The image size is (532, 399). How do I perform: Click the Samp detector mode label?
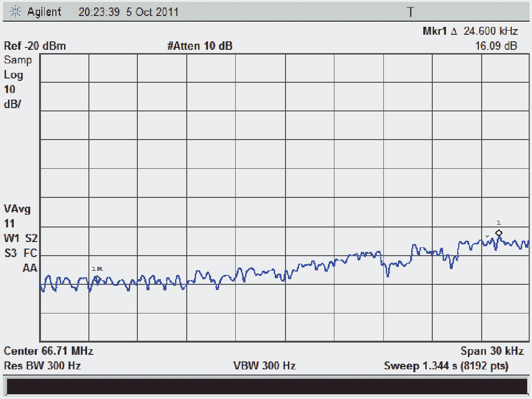(18, 60)
